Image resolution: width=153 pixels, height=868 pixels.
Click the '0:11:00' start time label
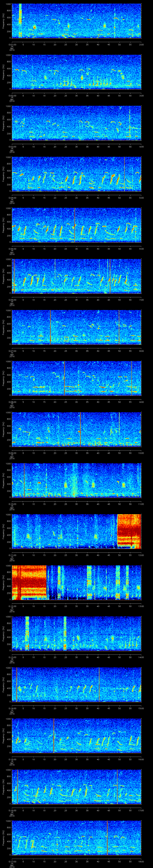(12, 555)
